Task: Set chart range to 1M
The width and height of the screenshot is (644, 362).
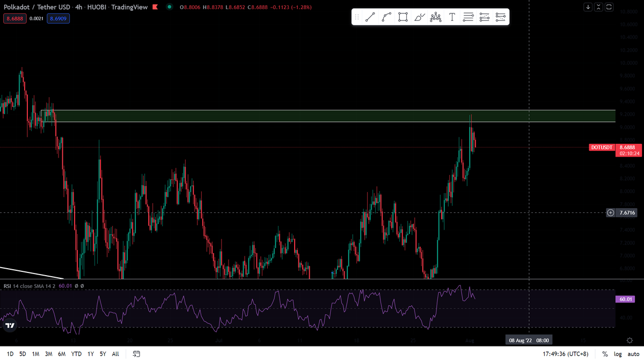Action: pos(35,354)
